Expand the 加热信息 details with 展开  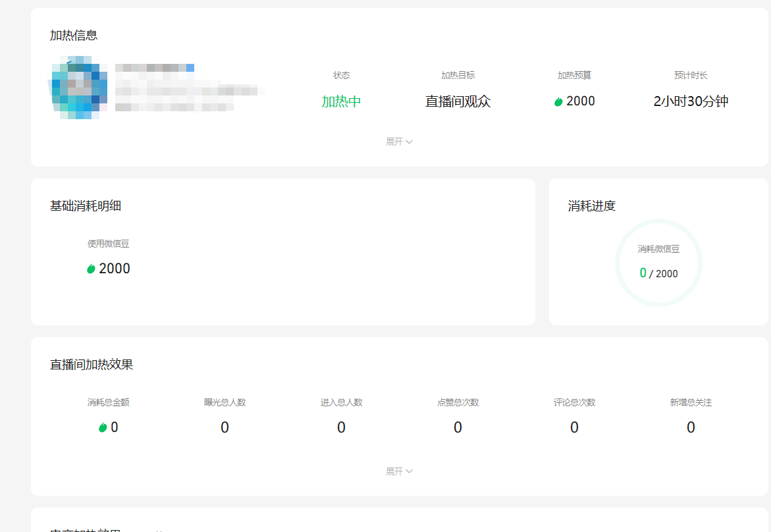(399, 142)
